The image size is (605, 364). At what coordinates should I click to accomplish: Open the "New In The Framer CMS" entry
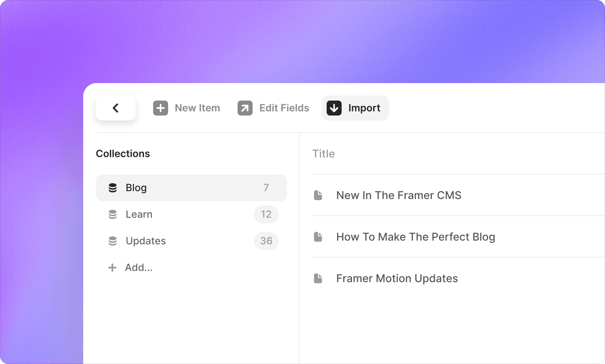(399, 195)
